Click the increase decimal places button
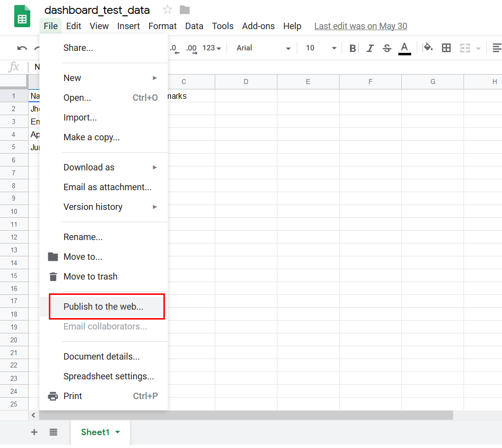 point(192,48)
